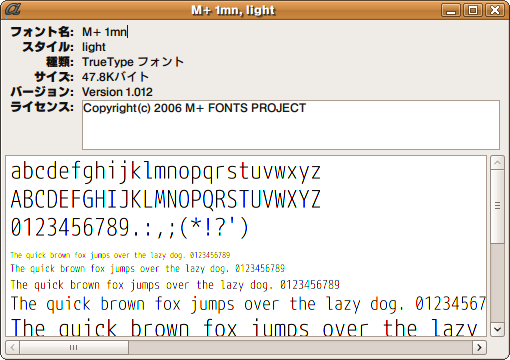Click the digits and punctuation preview line

coord(130,228)
